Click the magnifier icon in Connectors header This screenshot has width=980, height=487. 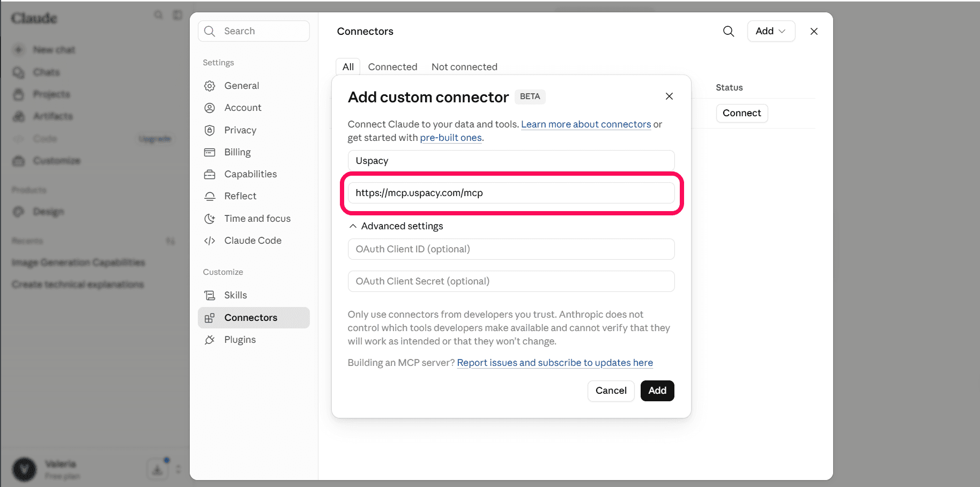[x=729, y=31]
